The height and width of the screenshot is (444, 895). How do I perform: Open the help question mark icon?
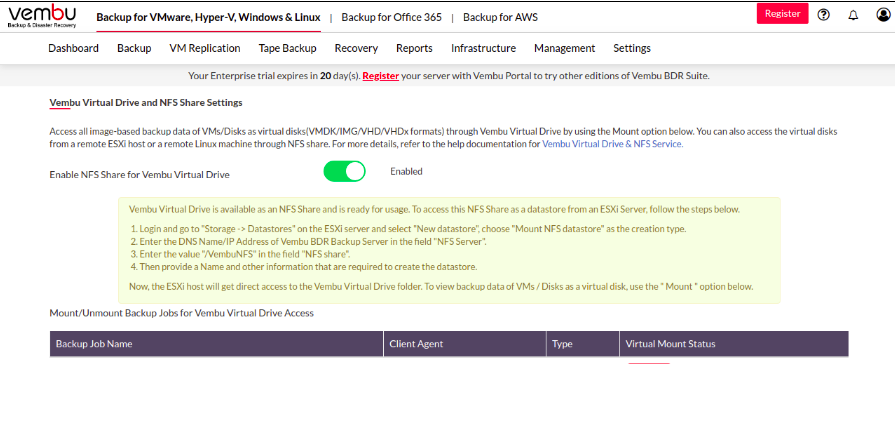coord(823,15)
